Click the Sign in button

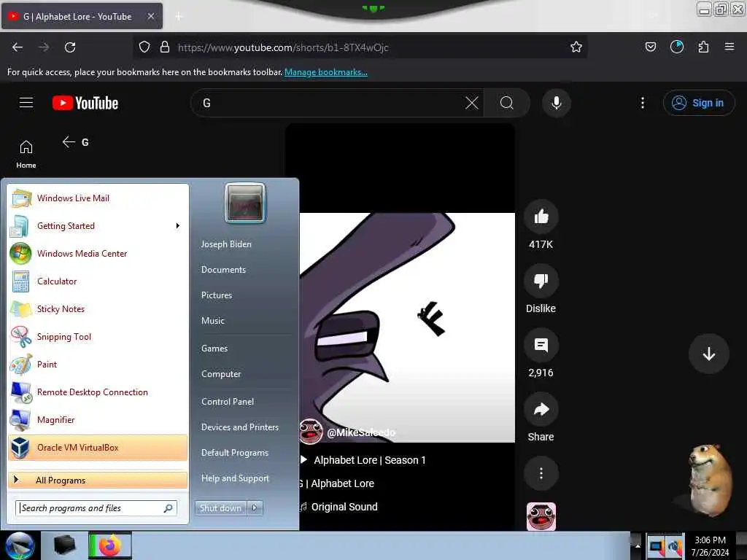tap(698, 103)
